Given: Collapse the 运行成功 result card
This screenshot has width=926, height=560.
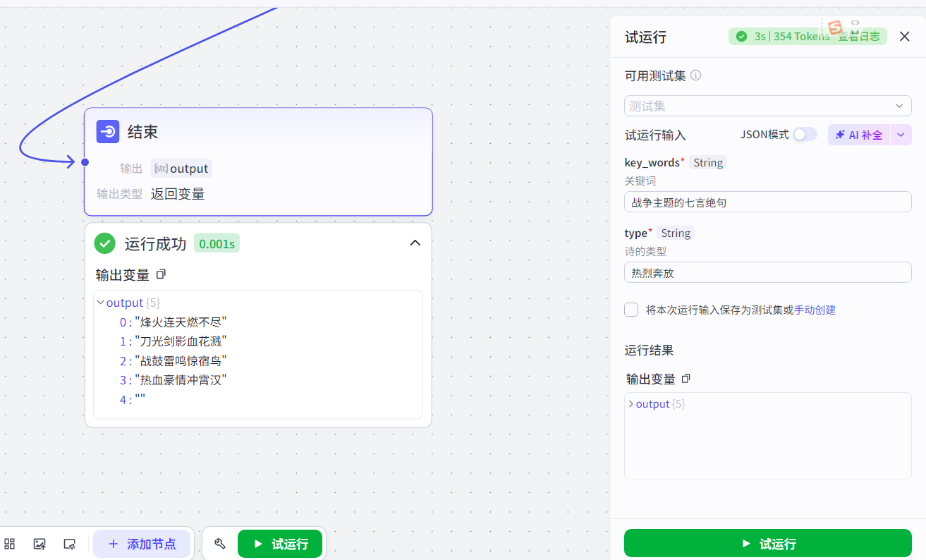Looking at the screenshot, I should (x=415, y=243).
